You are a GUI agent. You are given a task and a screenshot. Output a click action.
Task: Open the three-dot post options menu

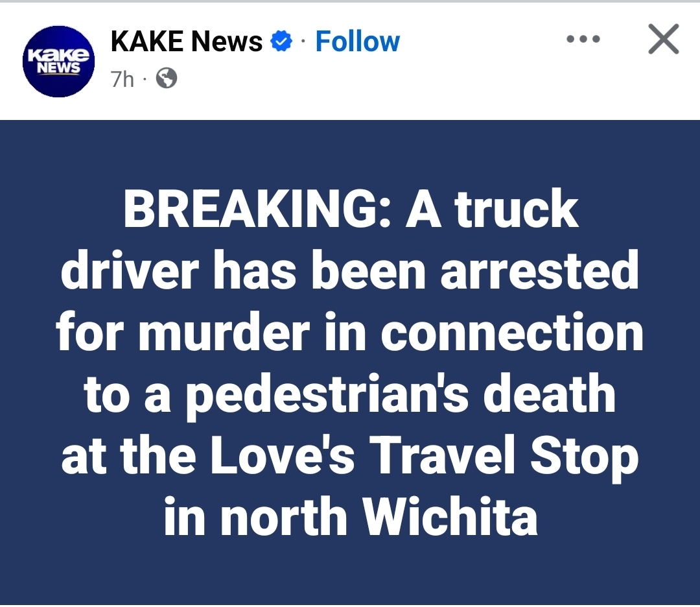tap(583, 40)
